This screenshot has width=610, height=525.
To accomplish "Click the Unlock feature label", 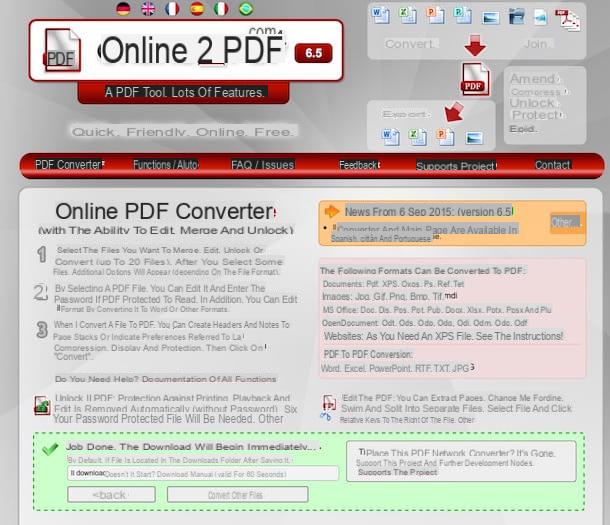I will [532, 103].
